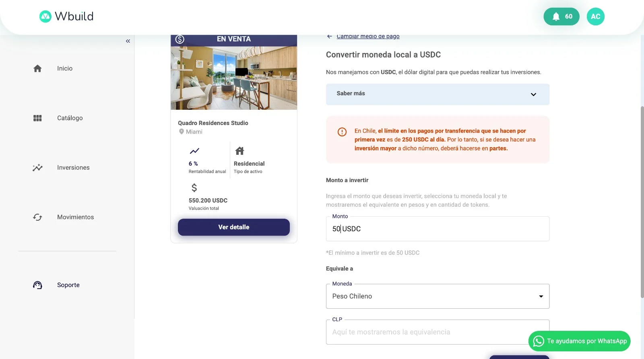Select the Catálogo grid icon
The image size is (644, 359).
click(x=37, y=117)
